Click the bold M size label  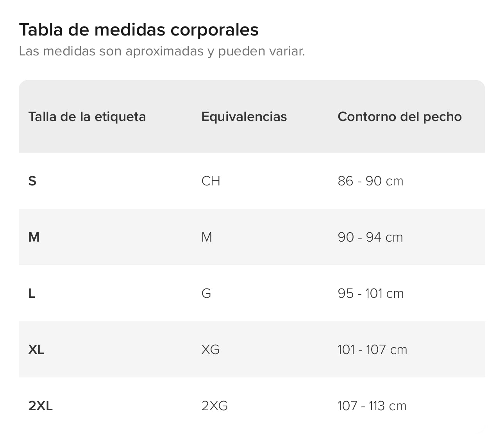coord(34,237)
